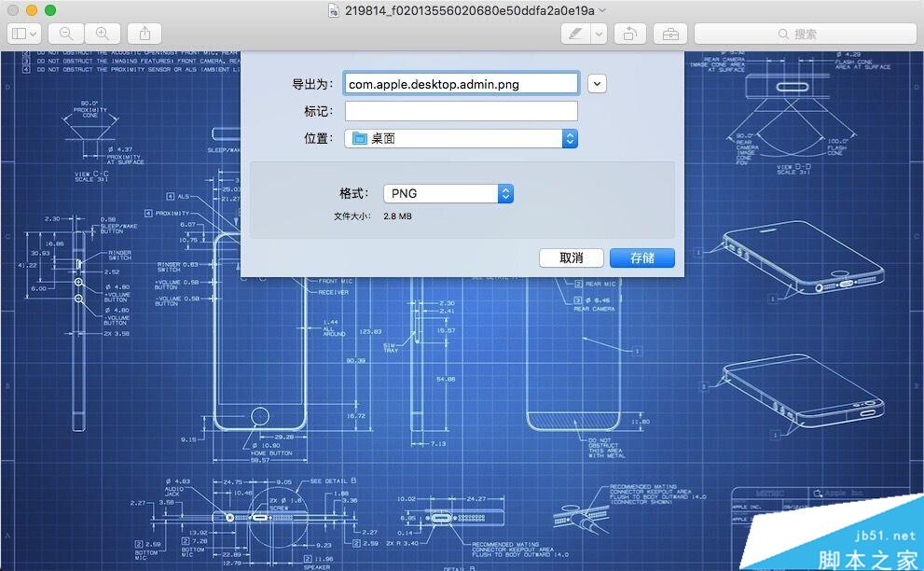This screenshot has width=924, height=571.
Task: Expand the highlight pen color dropdown arrow
Action: point(598,34)
